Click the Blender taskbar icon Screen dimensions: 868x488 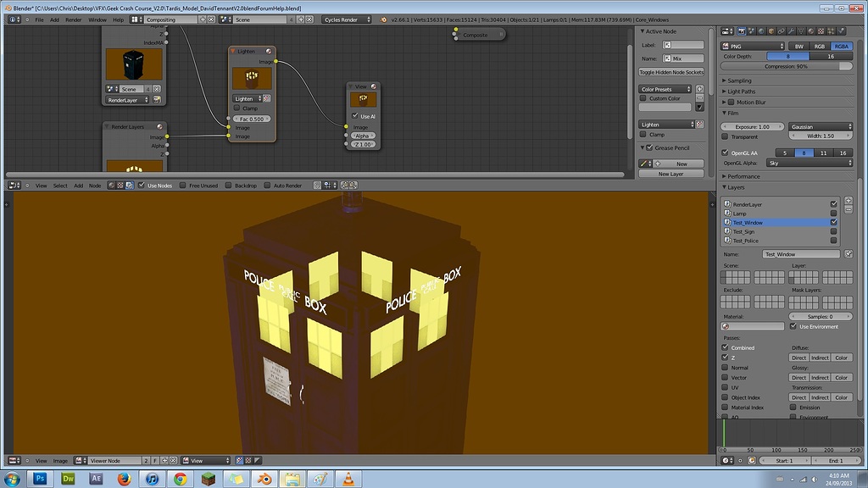tap(264, 479)
